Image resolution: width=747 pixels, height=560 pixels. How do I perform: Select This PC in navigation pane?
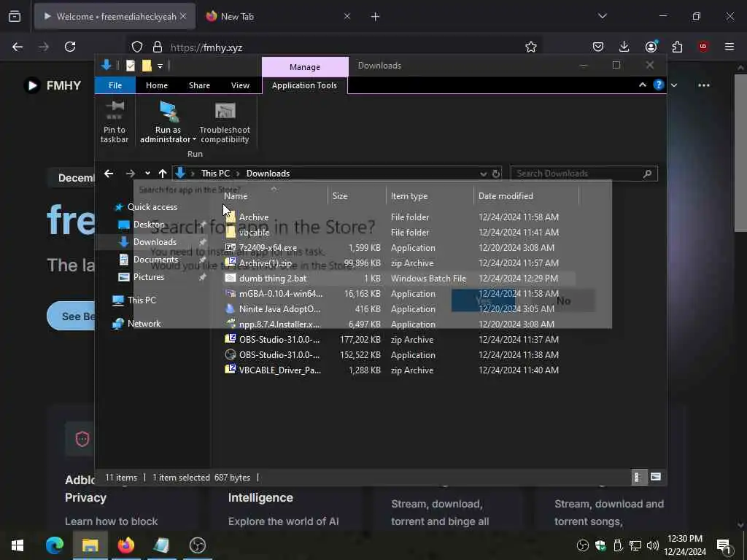[141, 300]
